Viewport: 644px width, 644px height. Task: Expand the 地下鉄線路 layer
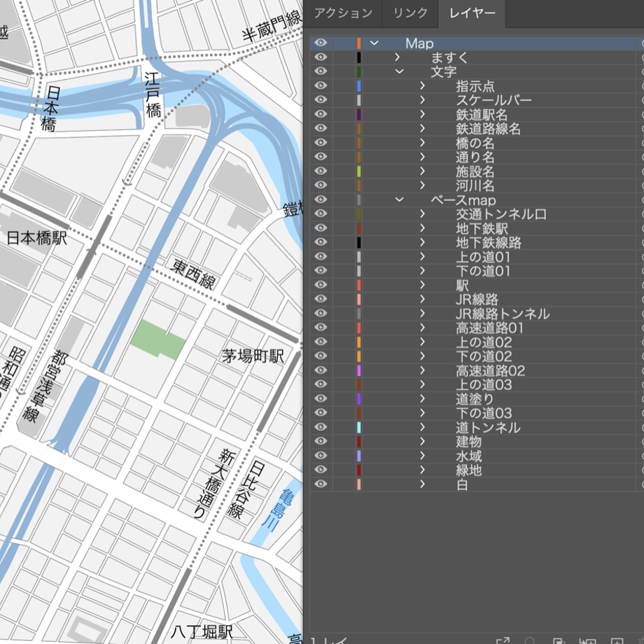pos(422,242)
